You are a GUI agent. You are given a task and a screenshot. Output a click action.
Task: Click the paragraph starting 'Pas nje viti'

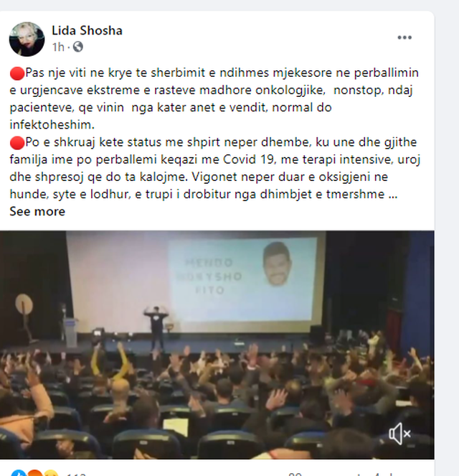(x=214, y=98)
